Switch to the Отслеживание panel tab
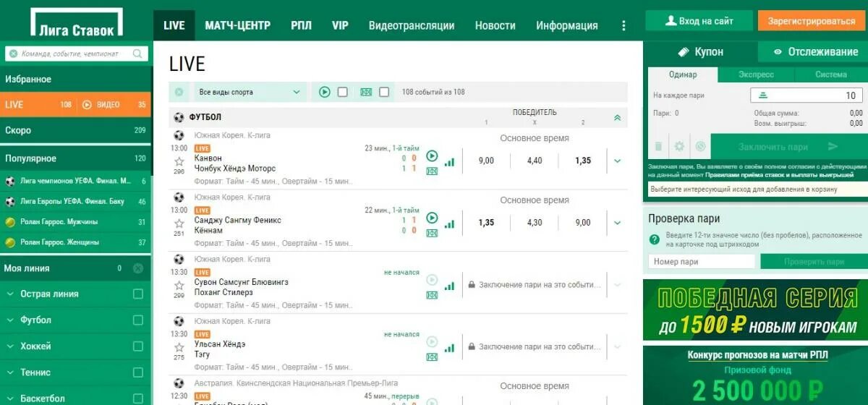The image size is (868, 405). [x=814, y=51]
